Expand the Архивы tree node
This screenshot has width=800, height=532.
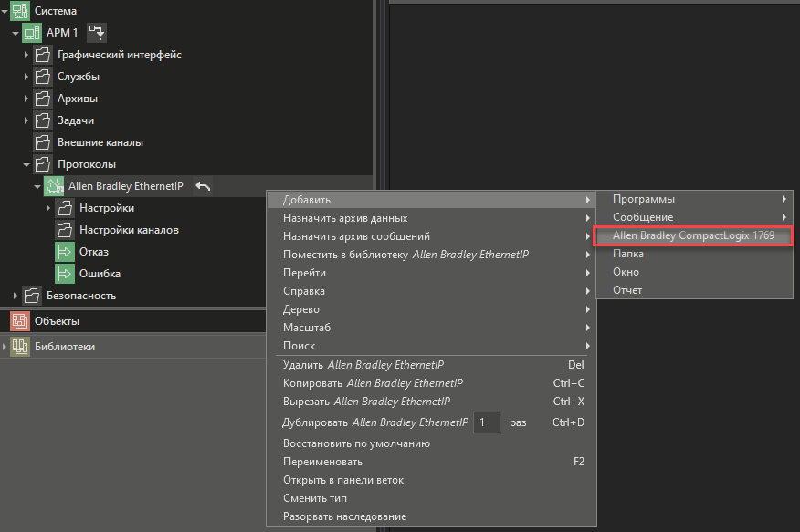(26, 99)
